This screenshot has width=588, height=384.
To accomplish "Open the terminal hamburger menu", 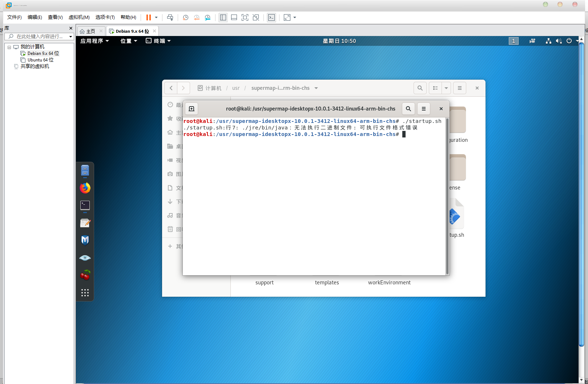I will (x=424, y=109).
